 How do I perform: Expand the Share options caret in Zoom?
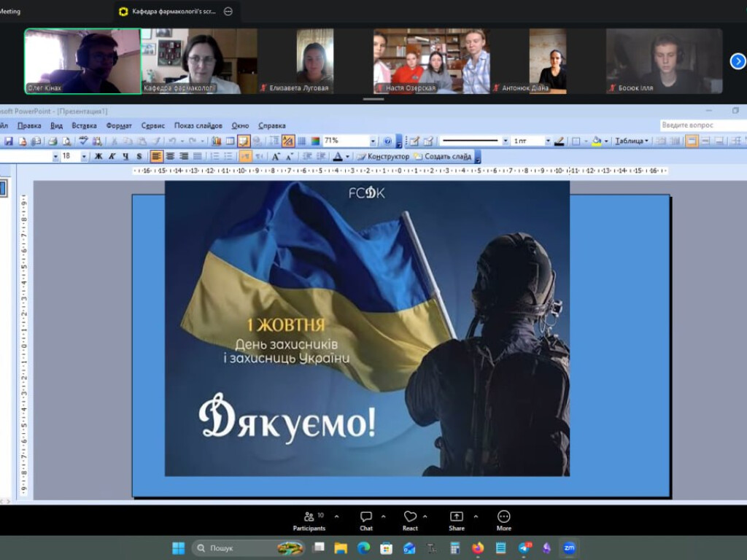[476, 517]
